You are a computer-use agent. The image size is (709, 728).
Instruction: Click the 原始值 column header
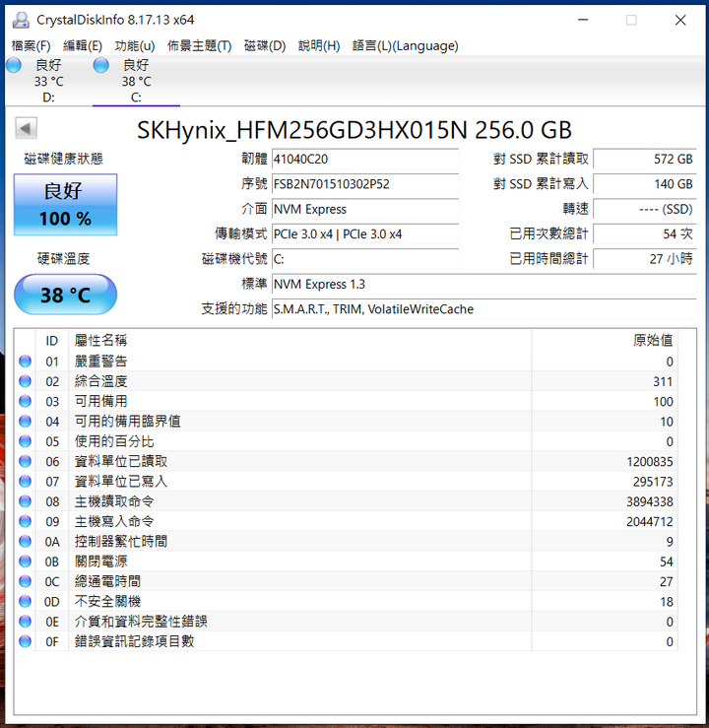(605, 341)
